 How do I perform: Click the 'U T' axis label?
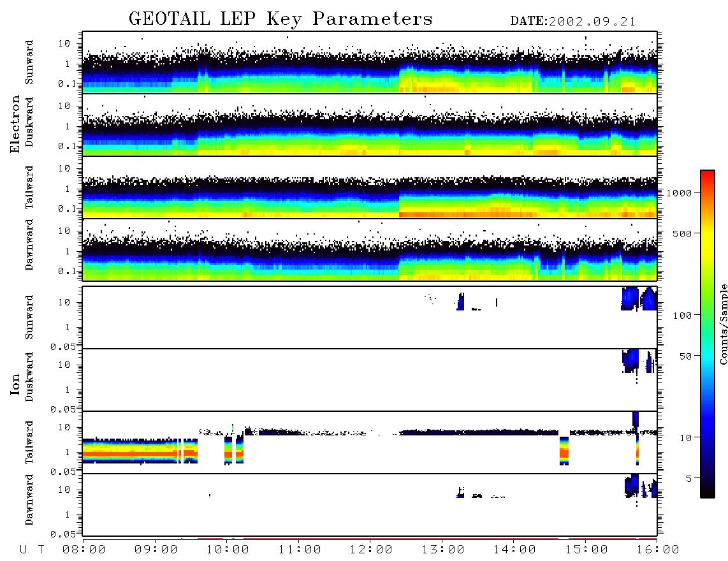tap(32, 550)
